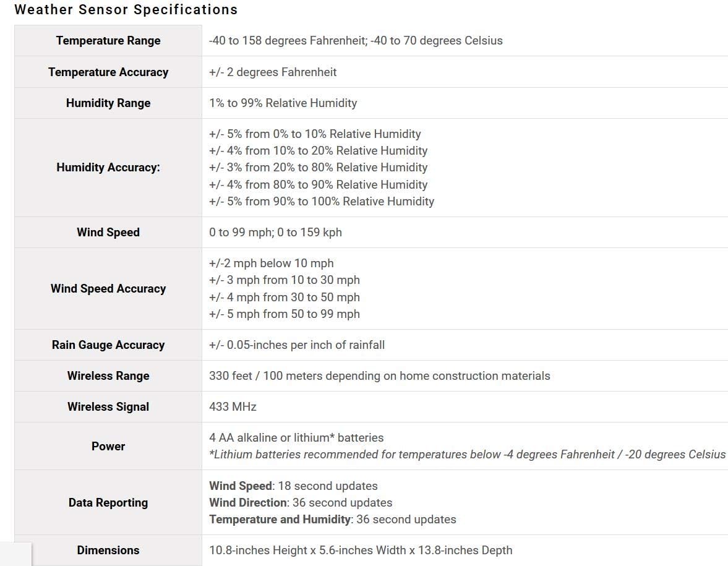Click the Humidity Accuracy row header
Screen dimensions: 728x566
tap(108, 168)
